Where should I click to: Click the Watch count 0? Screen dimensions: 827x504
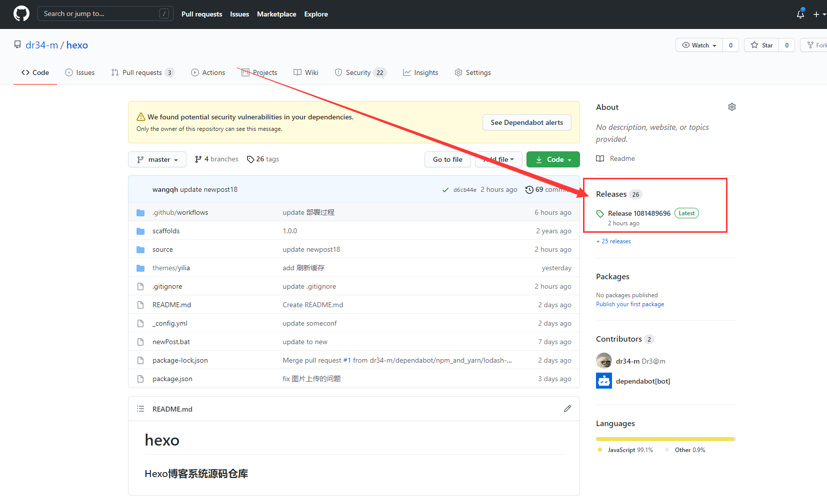pos(730,45)
